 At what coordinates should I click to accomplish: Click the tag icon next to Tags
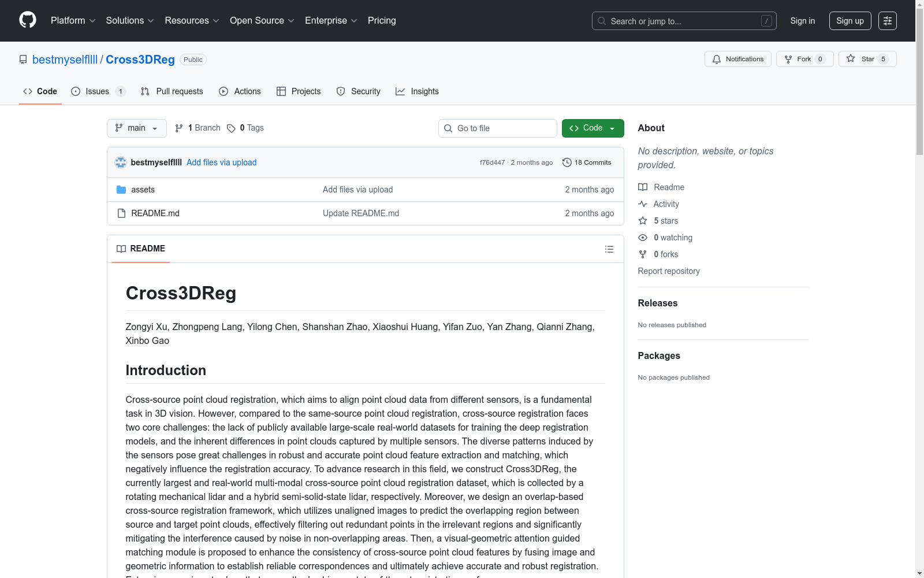231,128
